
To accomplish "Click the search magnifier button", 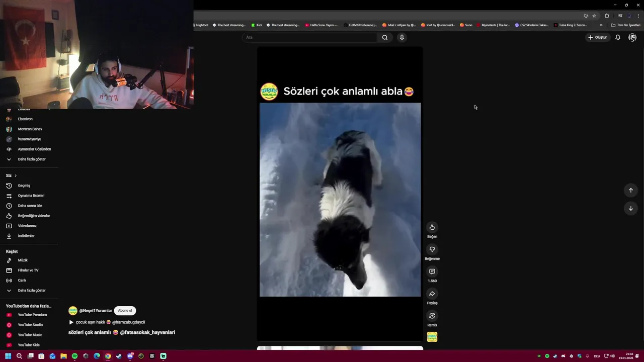I will point(385,37).
